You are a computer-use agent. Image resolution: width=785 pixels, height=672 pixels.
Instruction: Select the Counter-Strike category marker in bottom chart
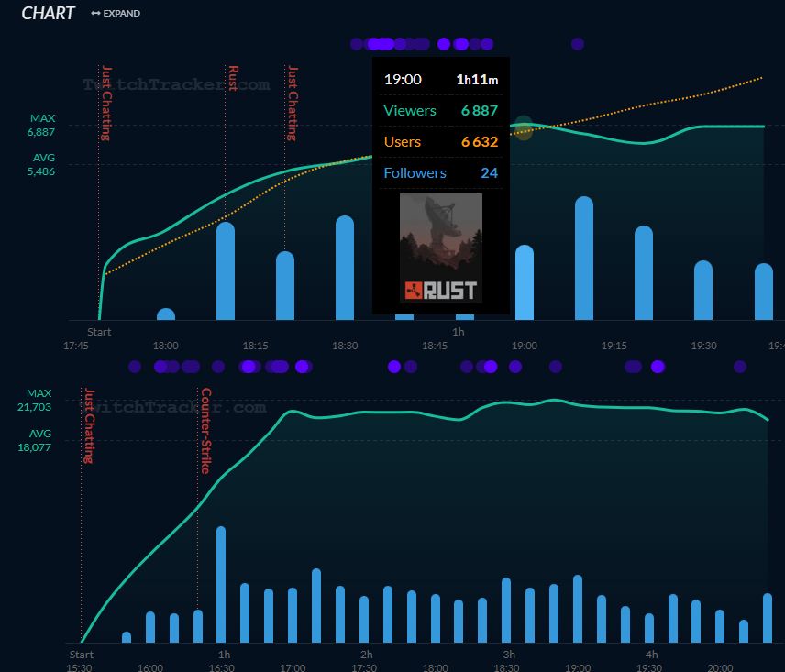coord(205,431)
